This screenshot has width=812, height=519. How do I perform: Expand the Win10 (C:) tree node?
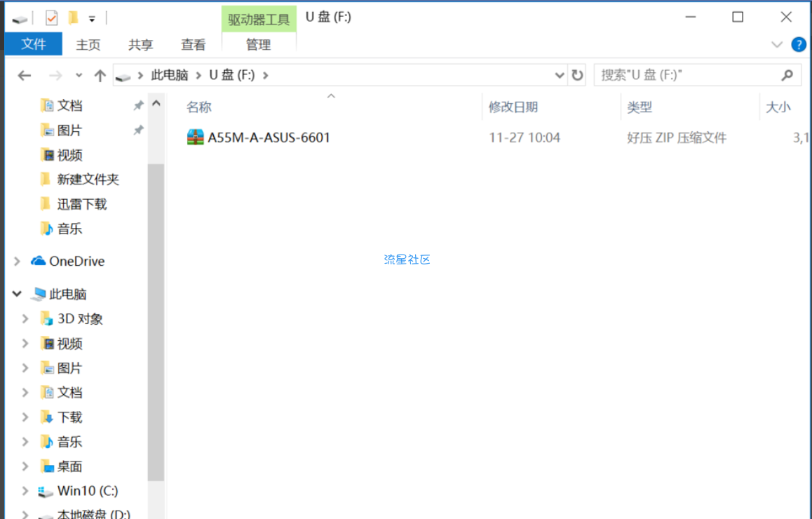coord(25,490)
